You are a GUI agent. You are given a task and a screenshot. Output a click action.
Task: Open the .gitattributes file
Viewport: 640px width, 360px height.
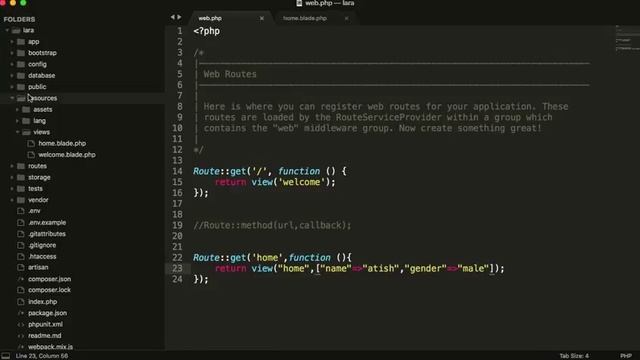coord(47,234)
